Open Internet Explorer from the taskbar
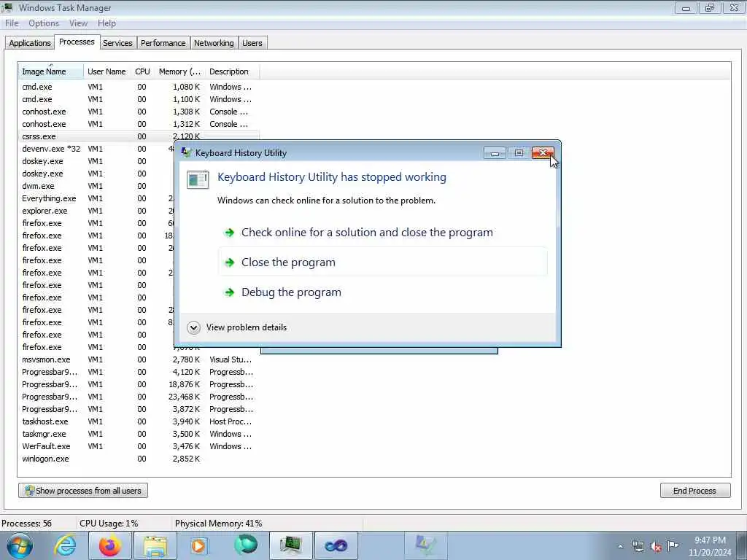Image resolution: width=747 pixels, height=560 pixels. click(64, 545)
